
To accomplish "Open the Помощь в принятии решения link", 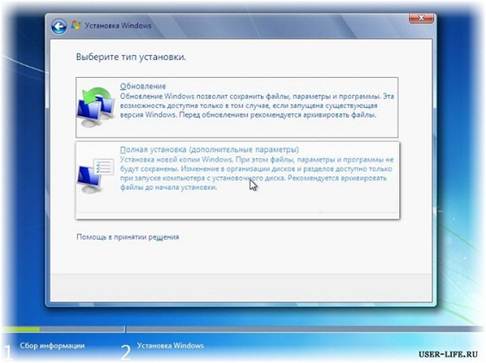I will click(x=128, y=237).
